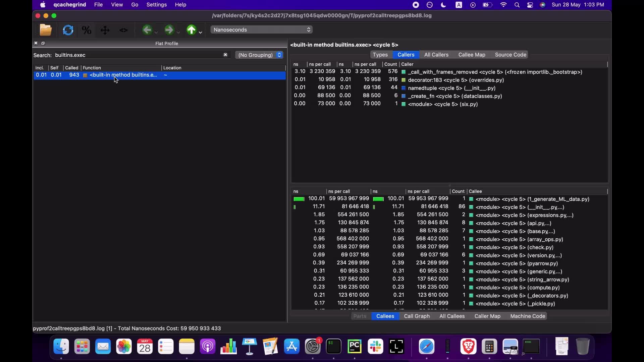Show Source Code for the selected function
The height and width of the screenshot is (362, 644).
pos(510,55)
